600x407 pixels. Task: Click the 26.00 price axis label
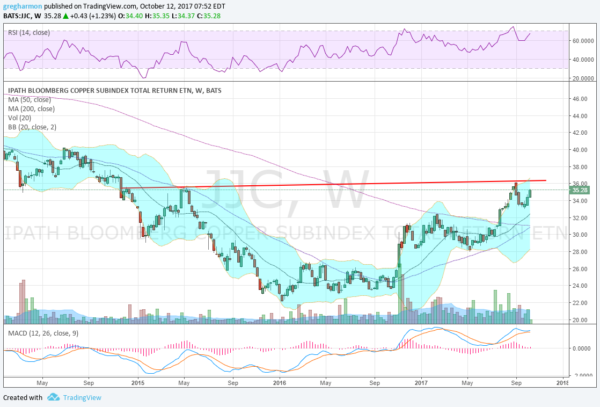coord(580,269)
